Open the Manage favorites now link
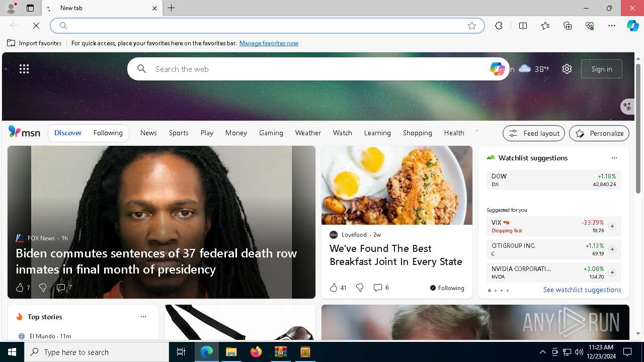Image resolution: width=644 pixels, height=362 pixels. pyautogui.click(x=269, y=43)
